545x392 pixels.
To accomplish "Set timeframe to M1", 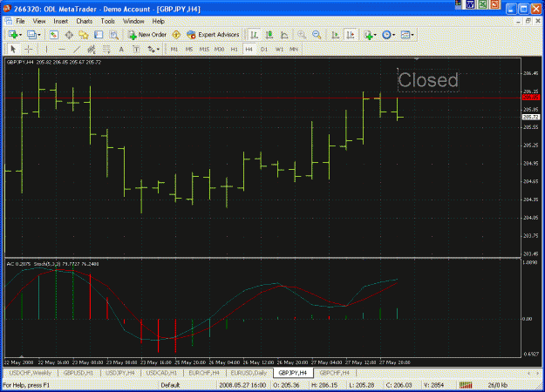I will click(x=174, y=50).
